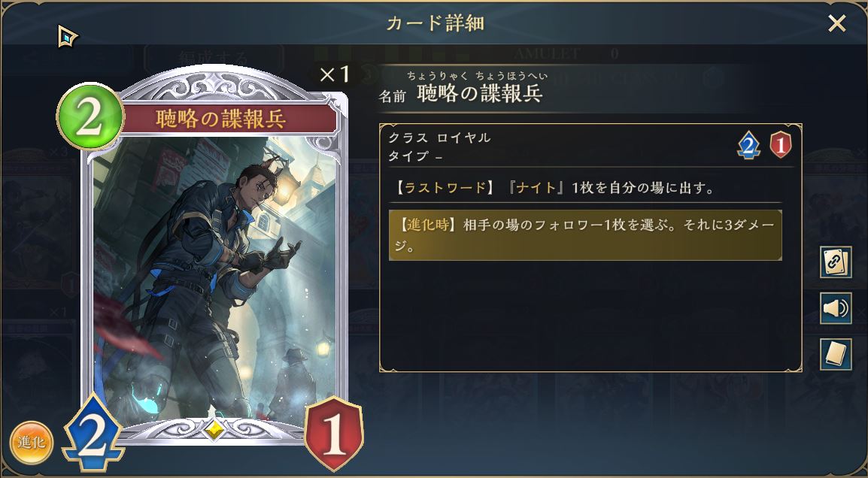Image resolution: width=868 pixels, height=478 pixels.
Task: Click the カード詳細 title header
Action: click(435, 23)
